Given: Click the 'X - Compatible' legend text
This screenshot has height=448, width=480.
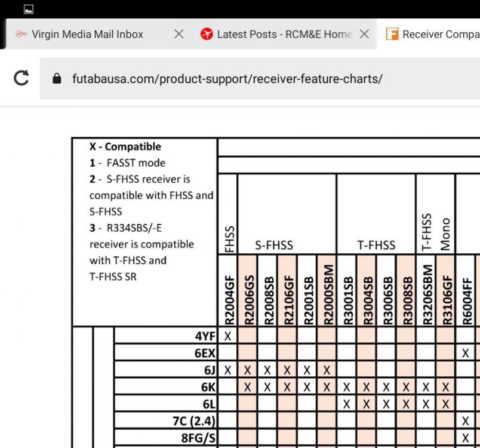Looking at the screenshot, I should point(125,147).
